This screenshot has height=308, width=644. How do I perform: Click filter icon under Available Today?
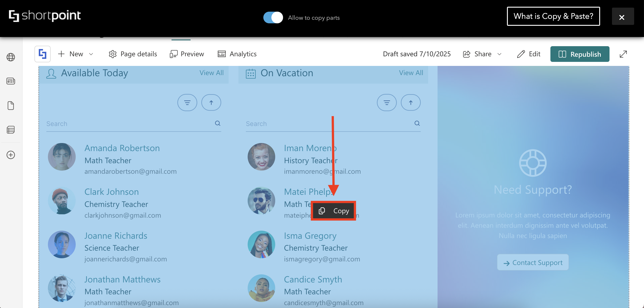(x=187, y=103)
